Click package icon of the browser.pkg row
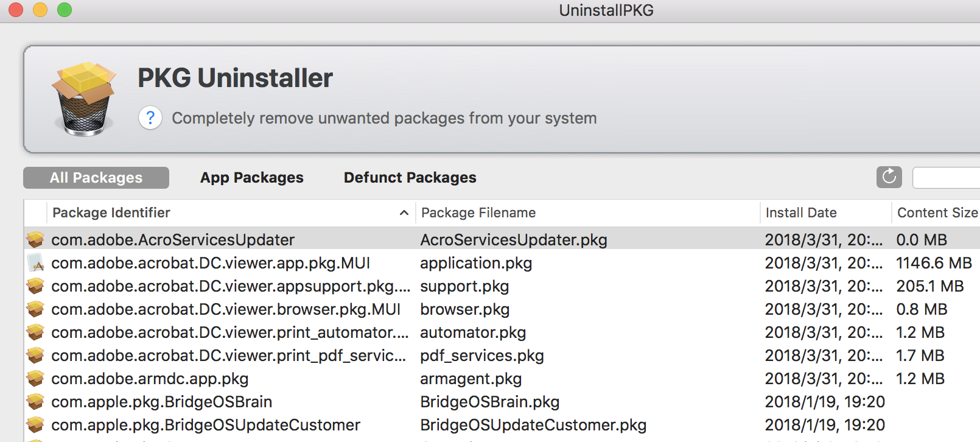The height and width of the screenshot is (442, 980). [35, 309]
